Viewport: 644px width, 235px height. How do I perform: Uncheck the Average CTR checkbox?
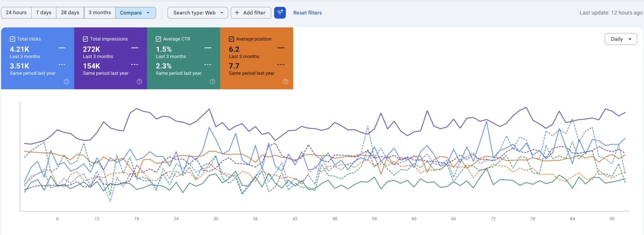[x=158, y=39]
